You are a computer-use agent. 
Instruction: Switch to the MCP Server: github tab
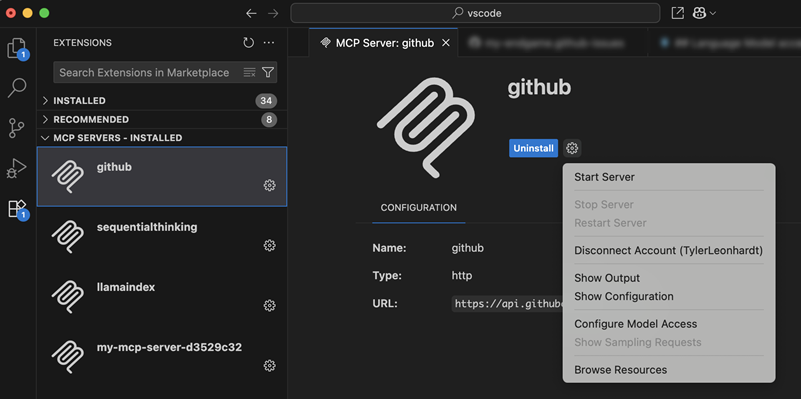[x=384, y=43]
